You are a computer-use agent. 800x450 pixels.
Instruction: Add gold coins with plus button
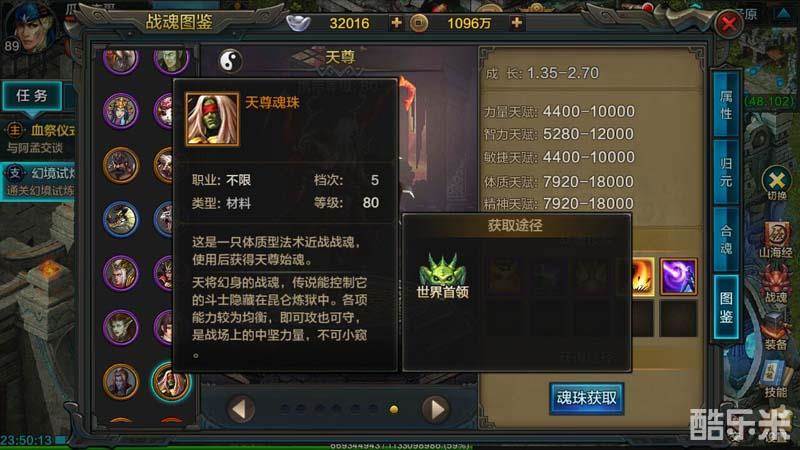coord(516,23)
